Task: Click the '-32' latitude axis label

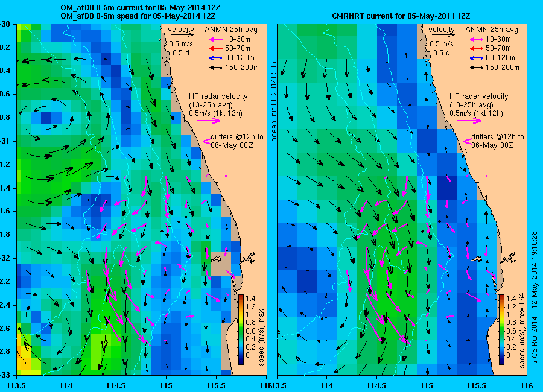Action: 5,258
